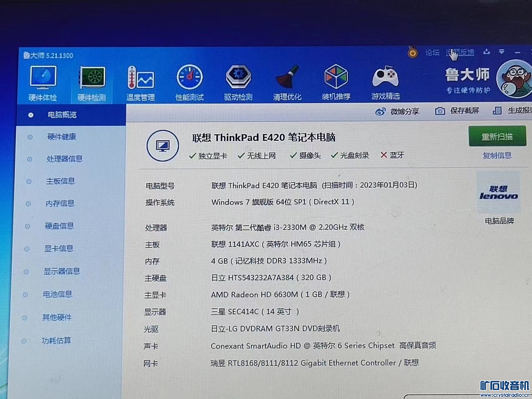The height and width of the screenshot is (399, 532).
Task: Click the 日立-LG DVDRAM GT33N value
Action: (275, 329)
